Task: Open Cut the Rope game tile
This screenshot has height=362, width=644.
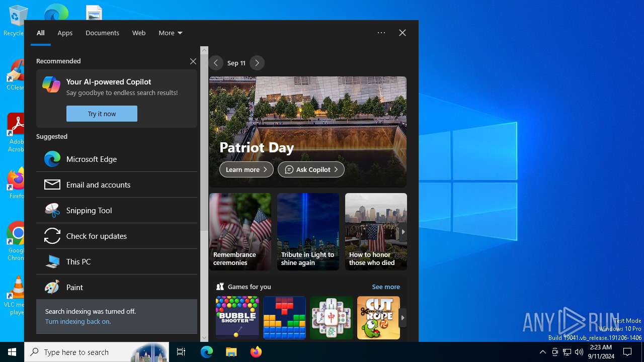Action: [378, 317]
